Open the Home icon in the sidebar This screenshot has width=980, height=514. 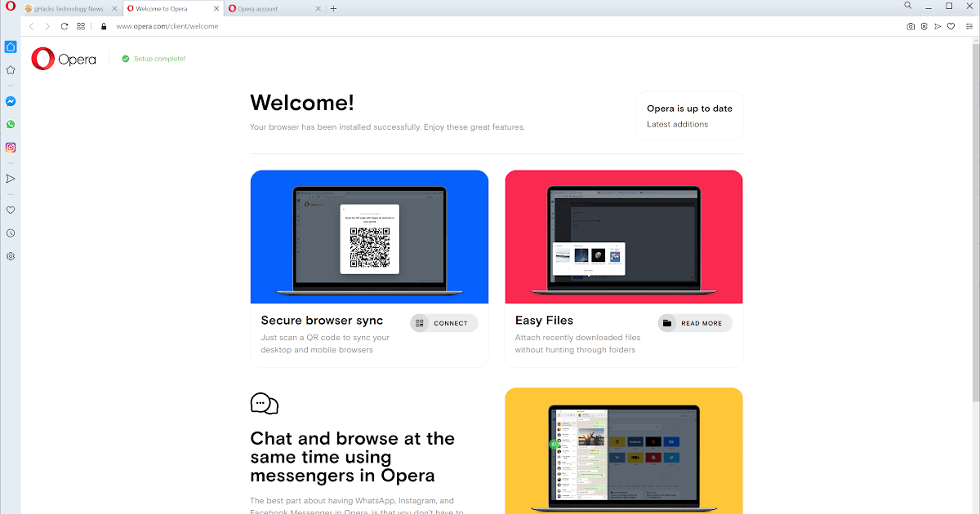11,47
